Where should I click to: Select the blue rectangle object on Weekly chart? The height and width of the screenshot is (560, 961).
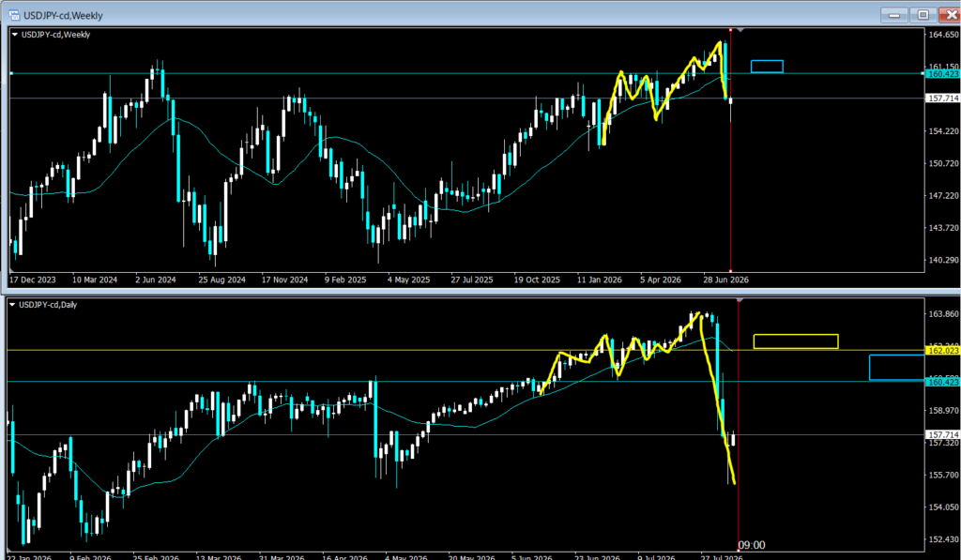point(767,67)
